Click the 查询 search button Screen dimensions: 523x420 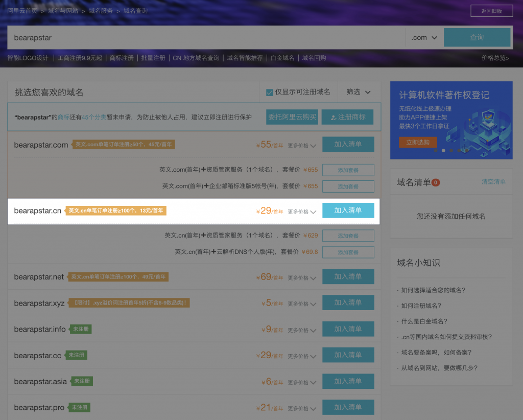click(x=477, y=37)
